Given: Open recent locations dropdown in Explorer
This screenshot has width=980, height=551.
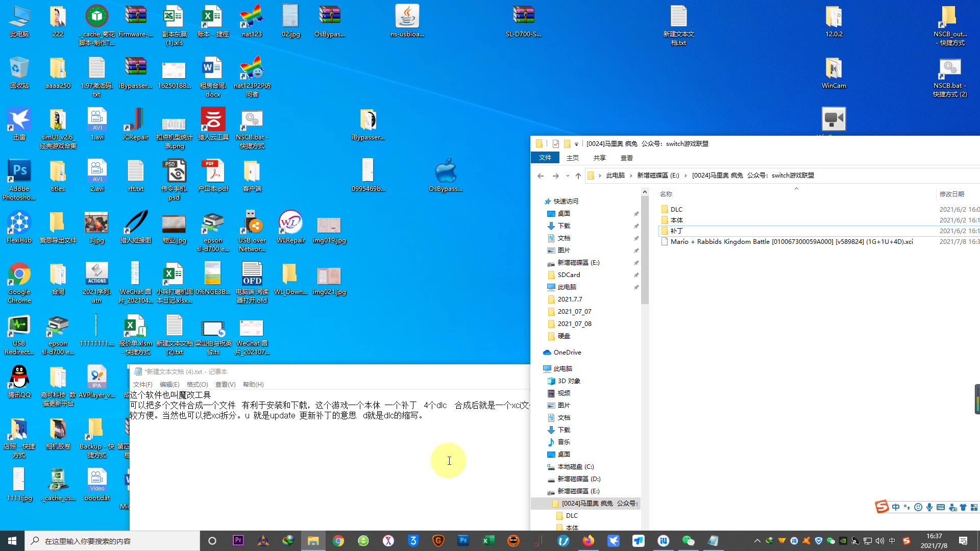Looking at the screenshot, I should coord(568,176).
